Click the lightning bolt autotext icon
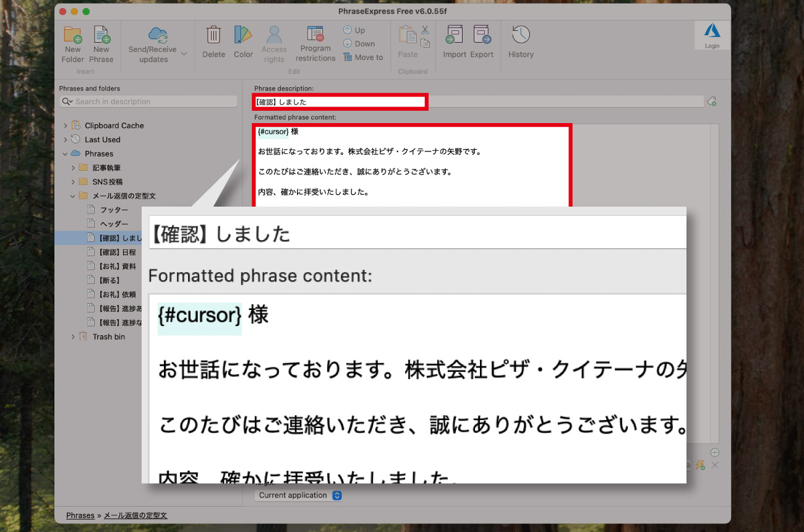The image size is (804, 532). click(x=701, y=465)
